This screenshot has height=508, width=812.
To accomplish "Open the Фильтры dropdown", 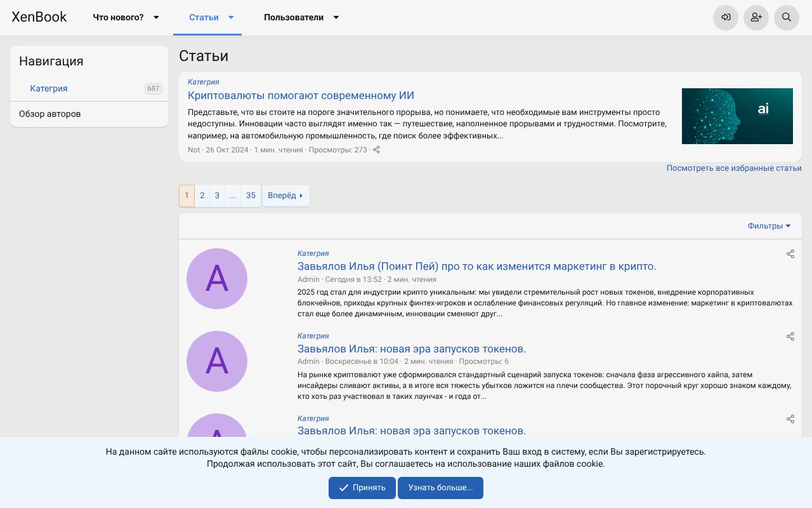I will click(769, 226).
